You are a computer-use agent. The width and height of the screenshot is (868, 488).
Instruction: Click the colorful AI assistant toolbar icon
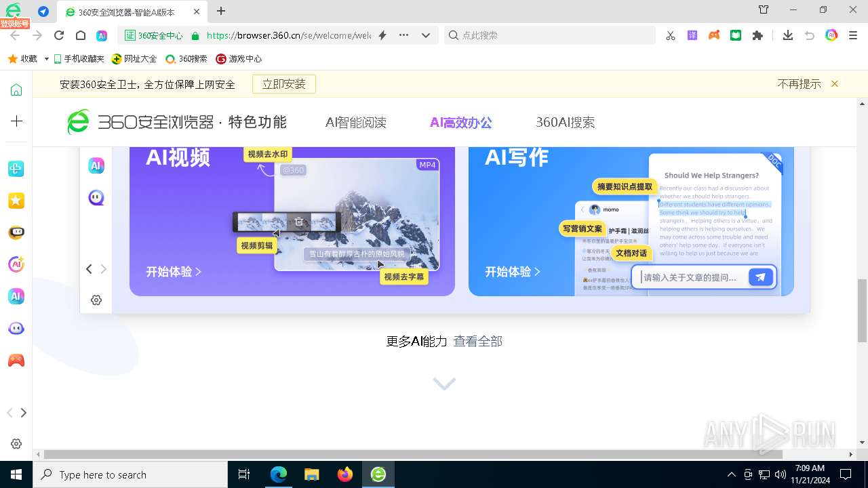coord(831,35)
